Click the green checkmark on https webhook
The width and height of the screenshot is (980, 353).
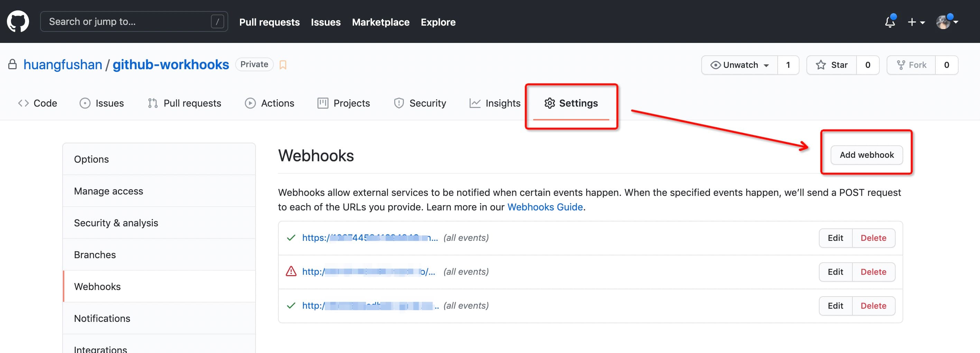(291, 238)
